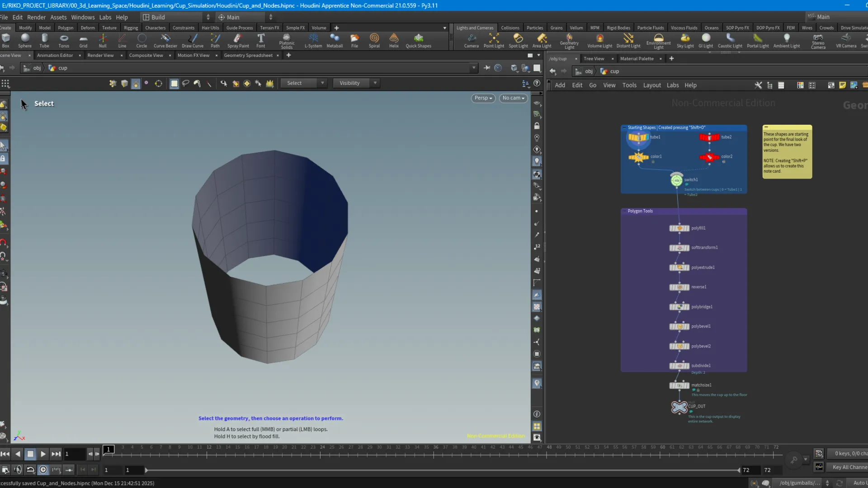Open the Visibility dropdown

point(356,83)
